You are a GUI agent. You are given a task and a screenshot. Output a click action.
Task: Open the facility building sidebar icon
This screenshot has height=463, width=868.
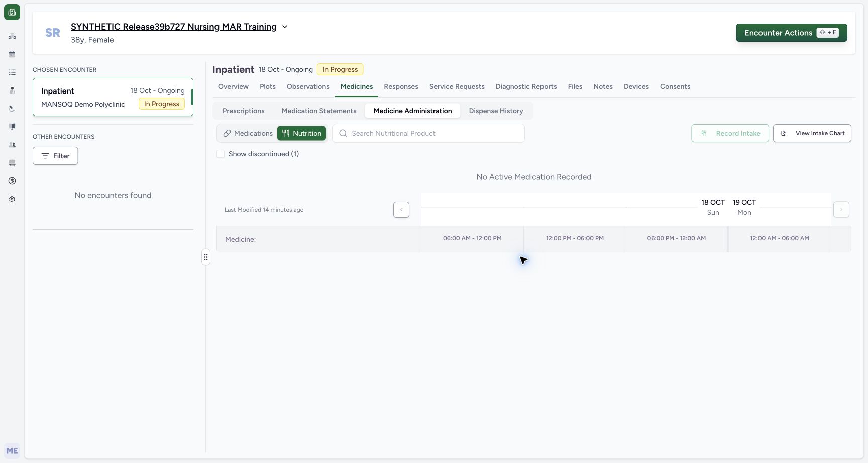[x=12, y=36]
